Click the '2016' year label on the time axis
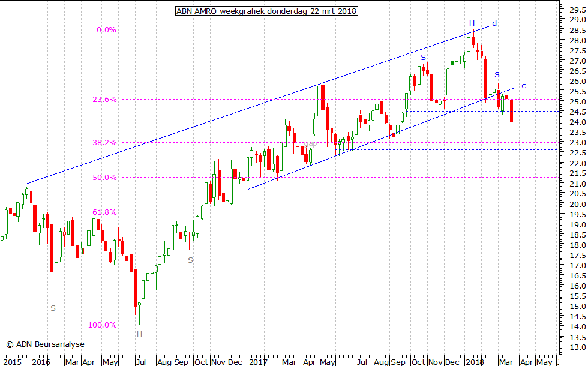This screenshot has height=366, width=588. (41, 362)
